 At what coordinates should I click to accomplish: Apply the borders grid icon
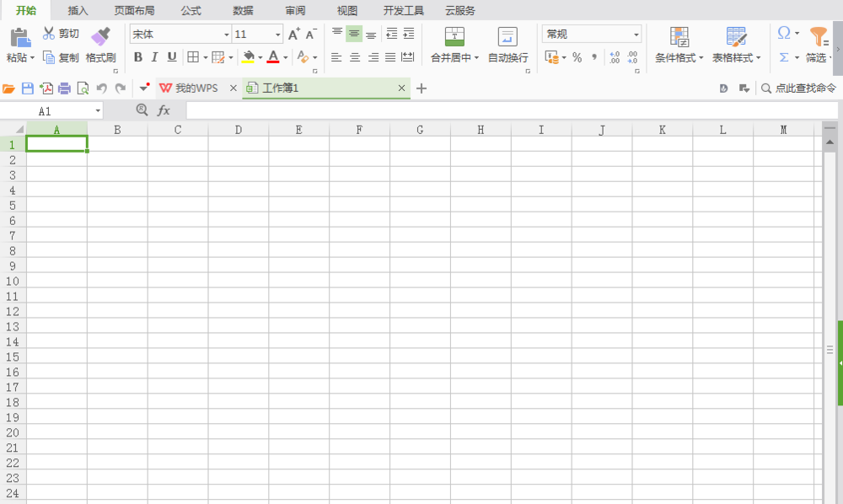[193, 57]
